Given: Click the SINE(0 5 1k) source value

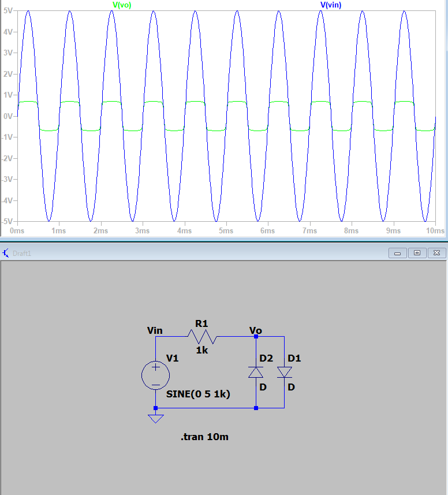Looking at the screenshot, I should pyautogui.click(x=198, y=394).
